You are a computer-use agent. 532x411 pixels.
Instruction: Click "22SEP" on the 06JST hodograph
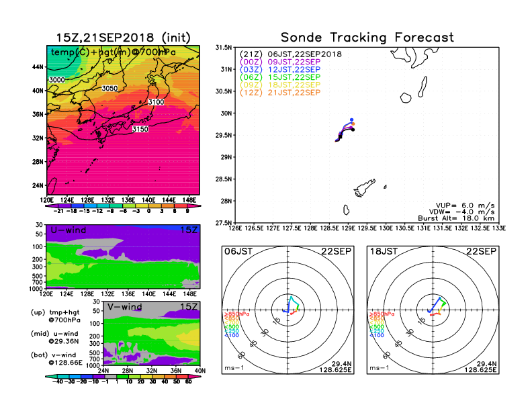click(337, 252)
